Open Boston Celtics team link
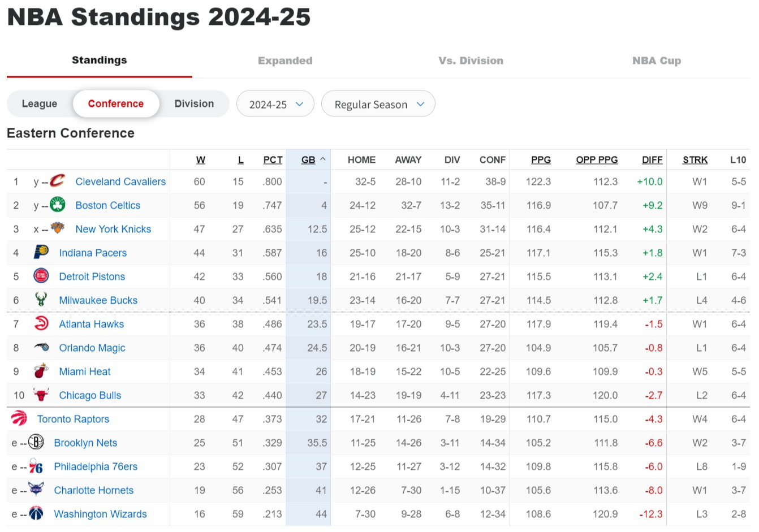 107,205
